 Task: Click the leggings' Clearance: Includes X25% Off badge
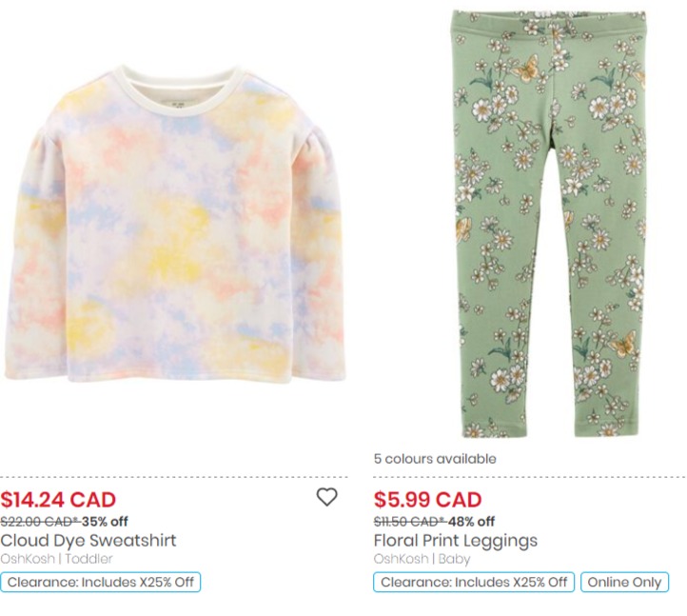pyautogui.click(x=474, y=583)
